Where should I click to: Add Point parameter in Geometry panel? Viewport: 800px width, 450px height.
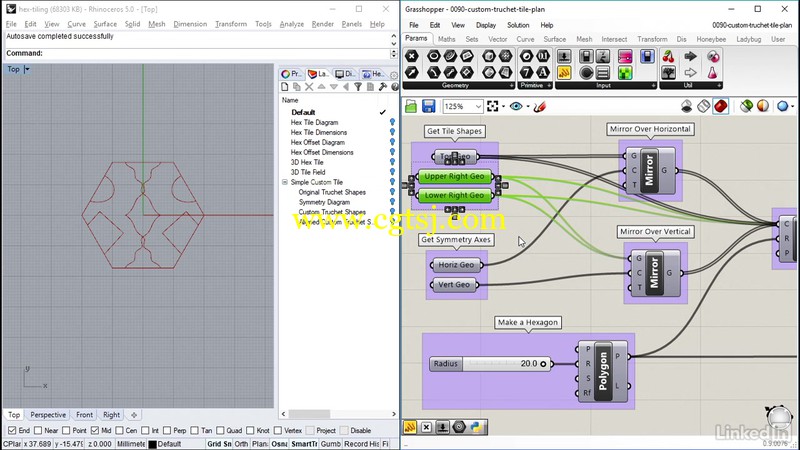[x=412, y=56]
